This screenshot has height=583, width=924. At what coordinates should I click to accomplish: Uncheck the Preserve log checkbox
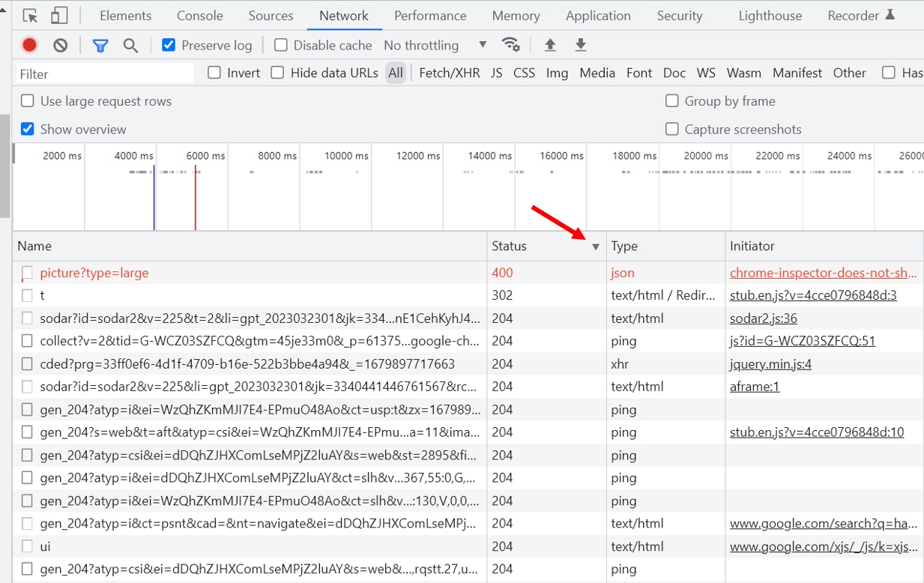click(x=169, y=45)
